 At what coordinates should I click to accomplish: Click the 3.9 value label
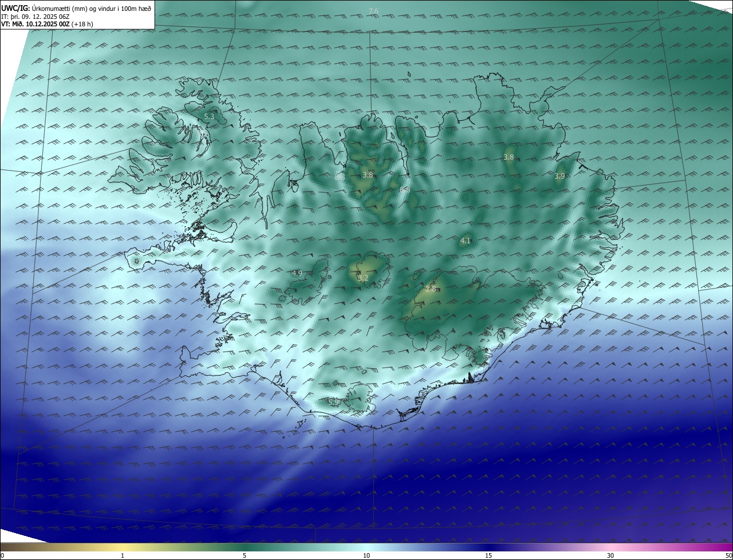(x=559, y=176)
